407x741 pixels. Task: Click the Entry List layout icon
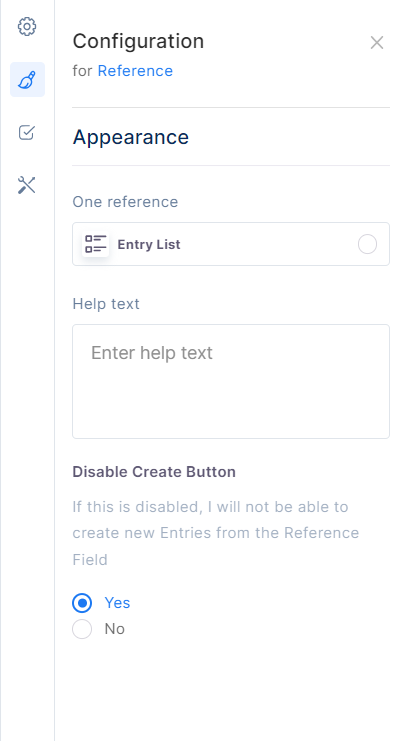click(x=95, y=244)
